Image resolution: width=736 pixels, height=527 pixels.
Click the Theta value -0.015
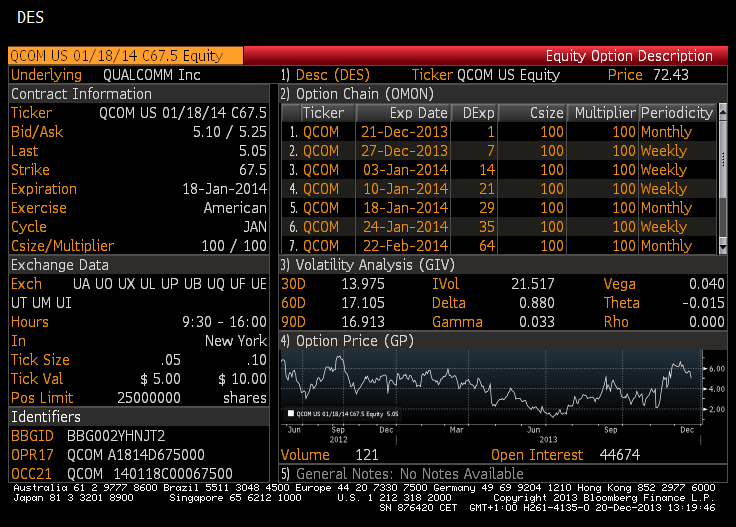[703, 303]
